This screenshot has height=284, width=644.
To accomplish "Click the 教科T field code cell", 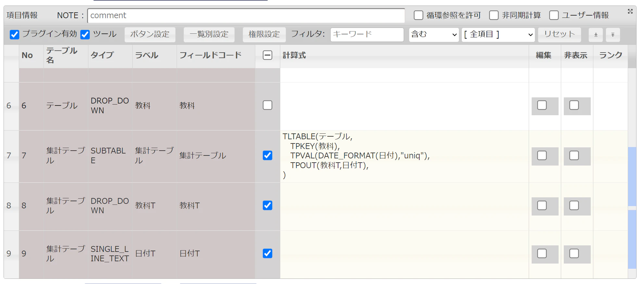I will click(x=216, y=206).
